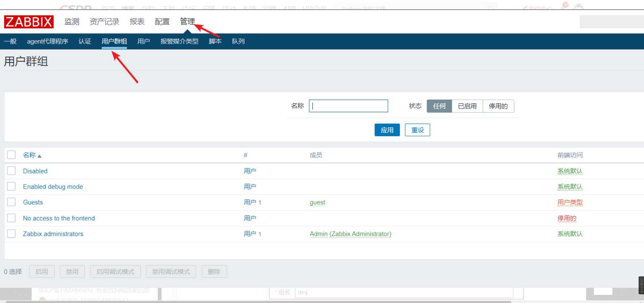Click 系统默认 frontend access in Disabled row
Viewport: 644px width, 303px height.
coord(570,171)
